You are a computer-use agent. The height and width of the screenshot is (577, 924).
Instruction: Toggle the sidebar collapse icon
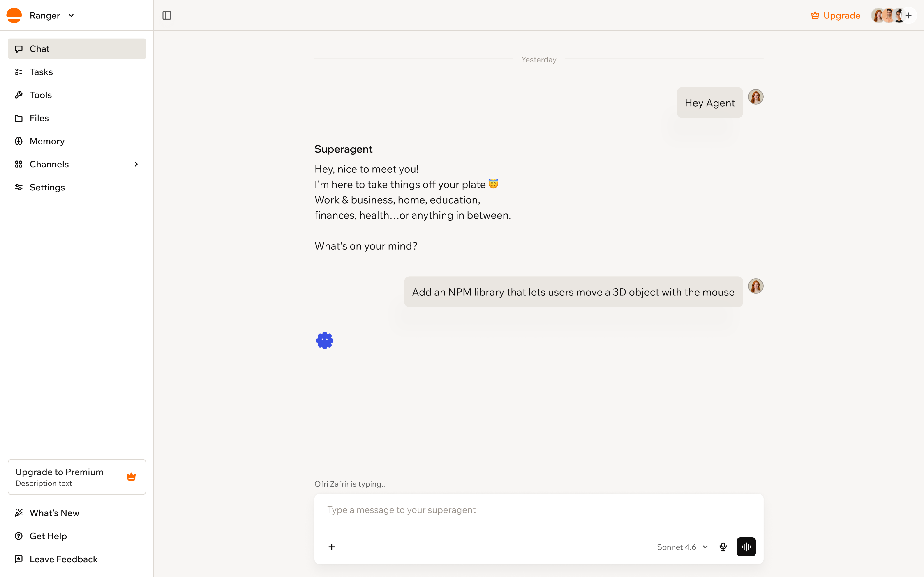(167, 15)
